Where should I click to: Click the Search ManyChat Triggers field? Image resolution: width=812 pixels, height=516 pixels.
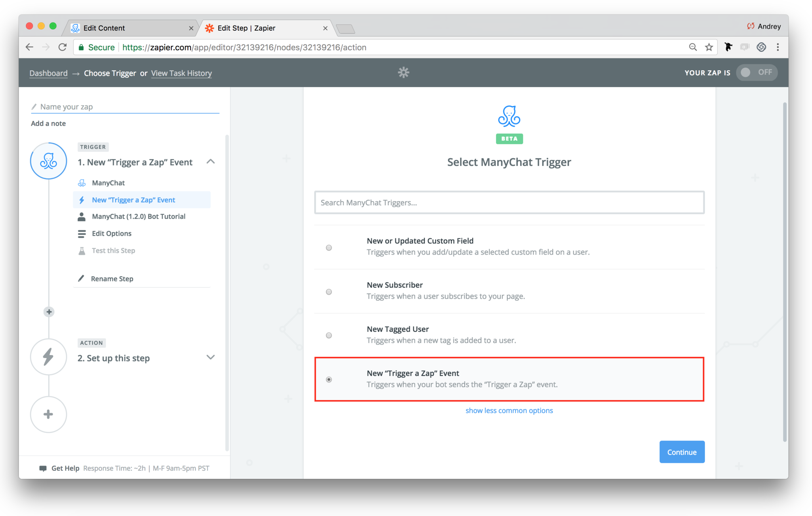509,203
